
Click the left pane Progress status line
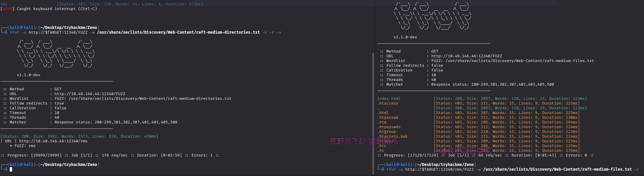pyautogui.click(x=110, y=155)
